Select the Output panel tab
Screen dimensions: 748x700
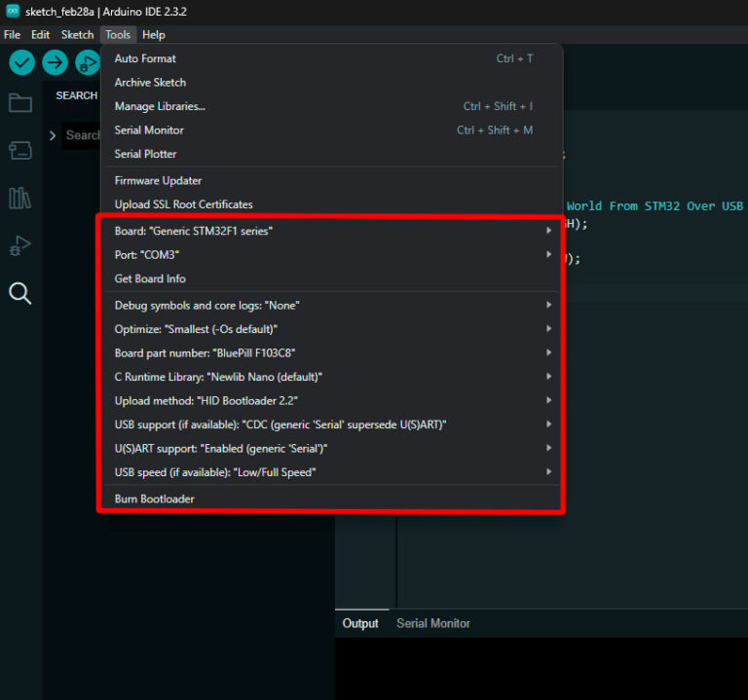[x=360, y=623]
